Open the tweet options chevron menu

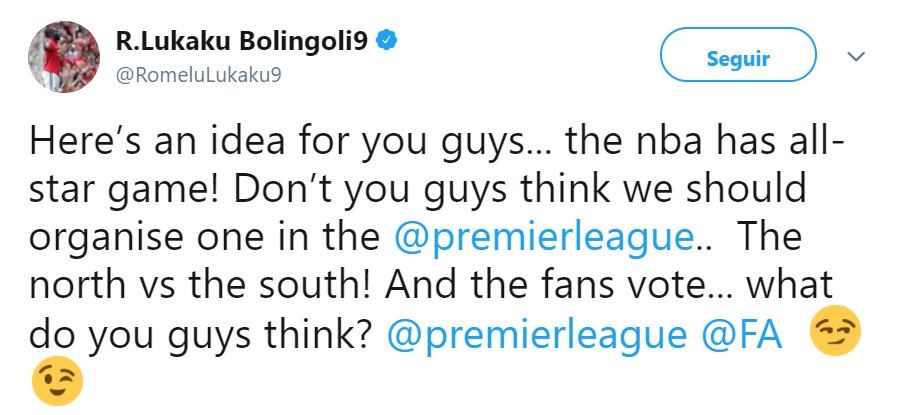(855, 57)
